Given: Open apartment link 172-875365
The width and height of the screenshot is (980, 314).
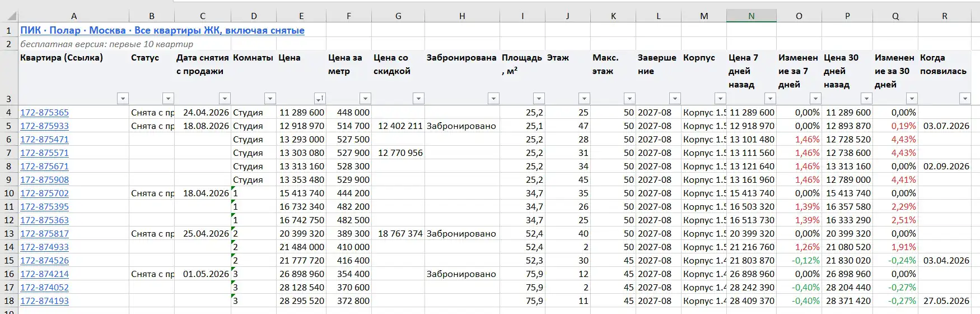Looking at the screenshot, I should [x=44, y=112].
